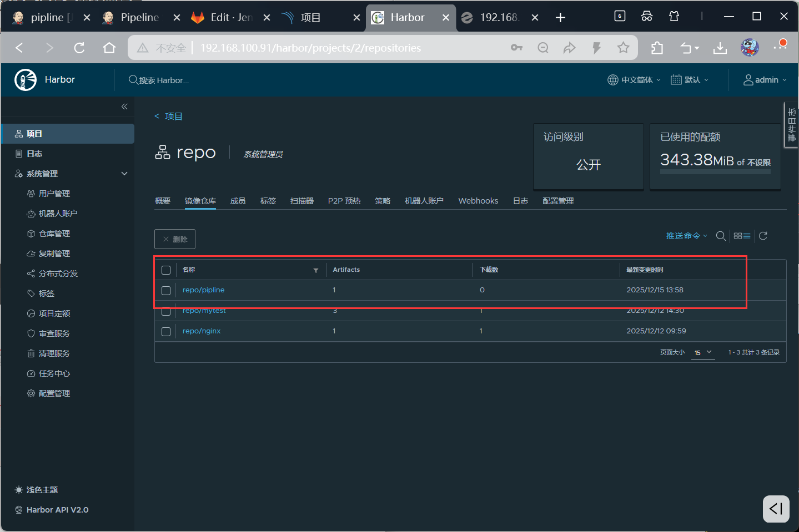Refresh the repository list

[x=763, y=236]
